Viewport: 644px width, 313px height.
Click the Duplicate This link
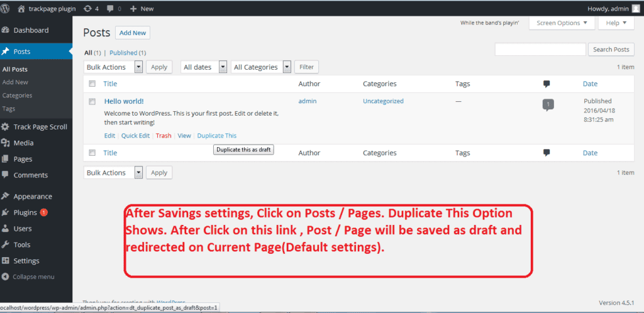click(x=216, y=136)
